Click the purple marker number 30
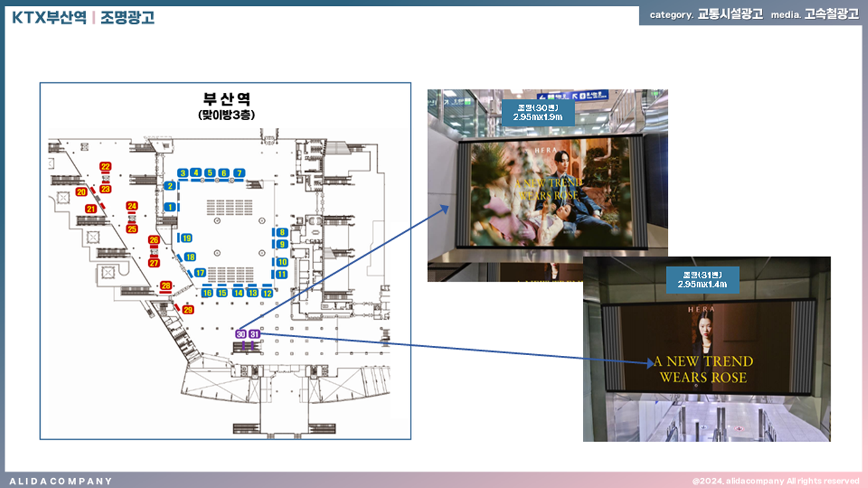Viewport: 868px width, 488px height. [x=240, y=334]
